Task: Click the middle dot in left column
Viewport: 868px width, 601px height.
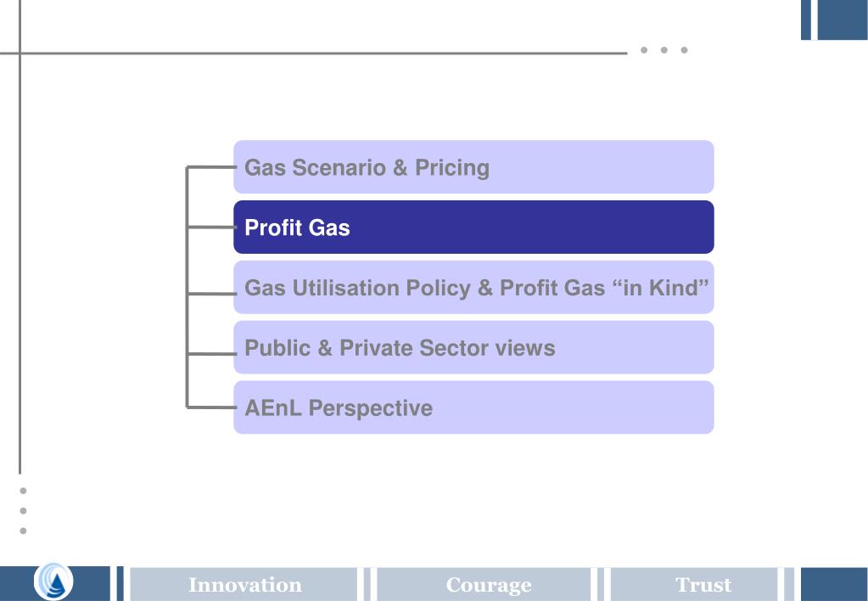Action: [x=23, y=511]
